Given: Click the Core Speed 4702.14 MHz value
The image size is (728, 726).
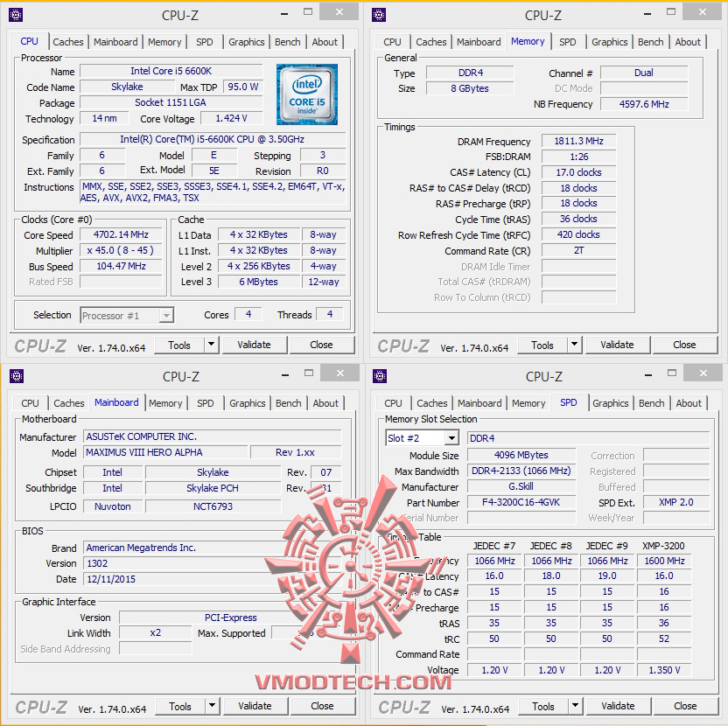Looking at the screenshot, I should point(121,235).
